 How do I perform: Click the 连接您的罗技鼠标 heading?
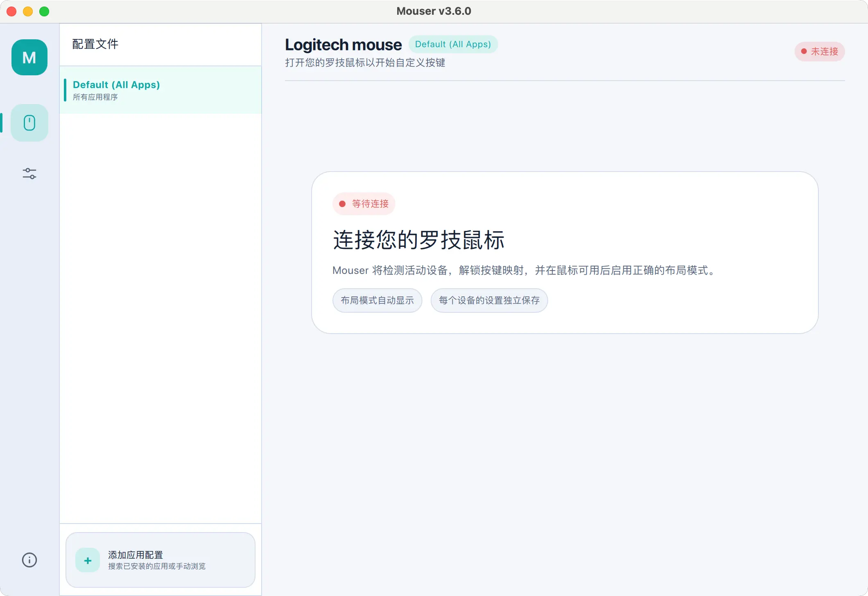[x=418, y=240]
